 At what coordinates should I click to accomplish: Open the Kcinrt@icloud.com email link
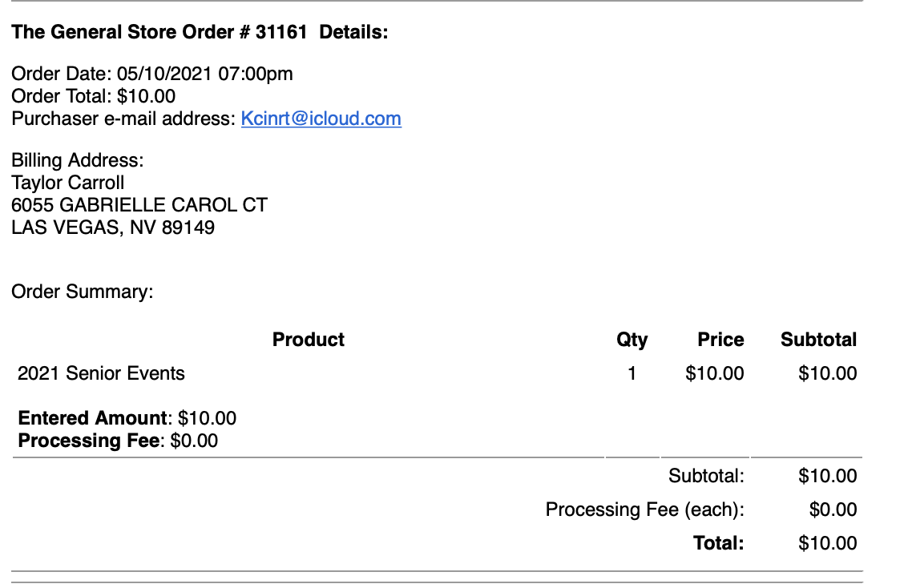click(321, 119)
